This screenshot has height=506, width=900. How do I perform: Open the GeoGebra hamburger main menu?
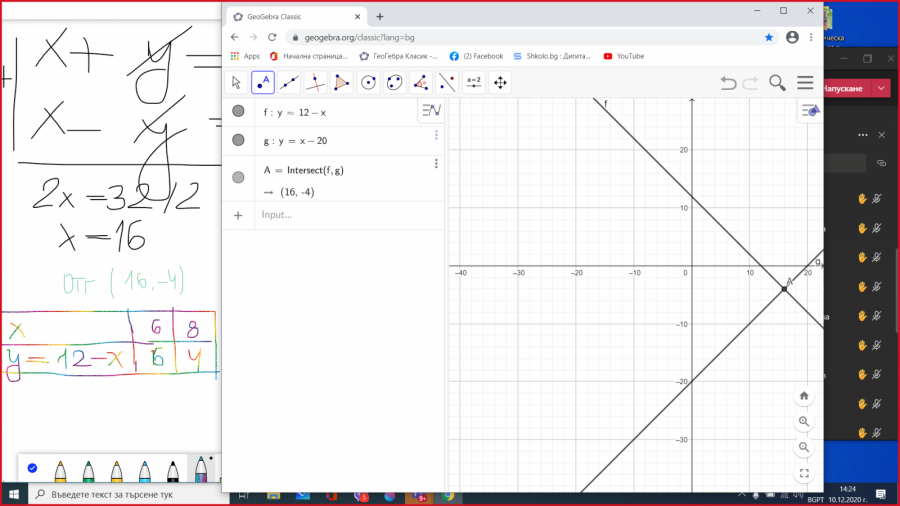(805, 83)
